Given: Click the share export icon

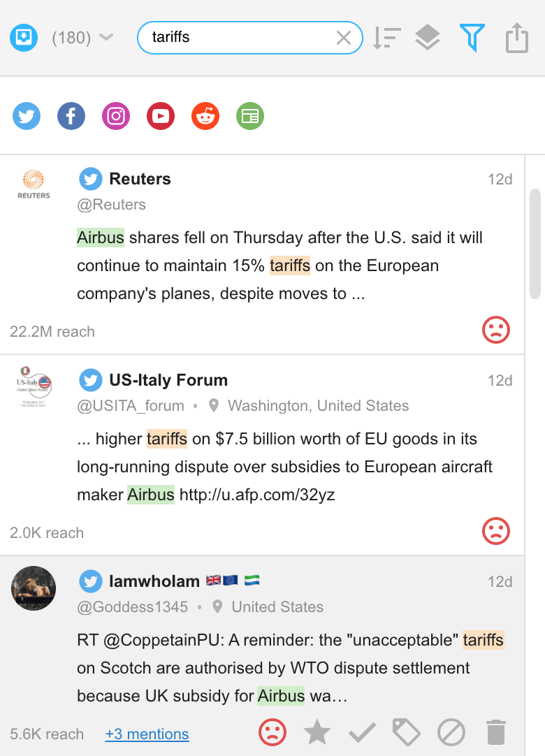Looking at the screenshot, I should tap(517, 38).
